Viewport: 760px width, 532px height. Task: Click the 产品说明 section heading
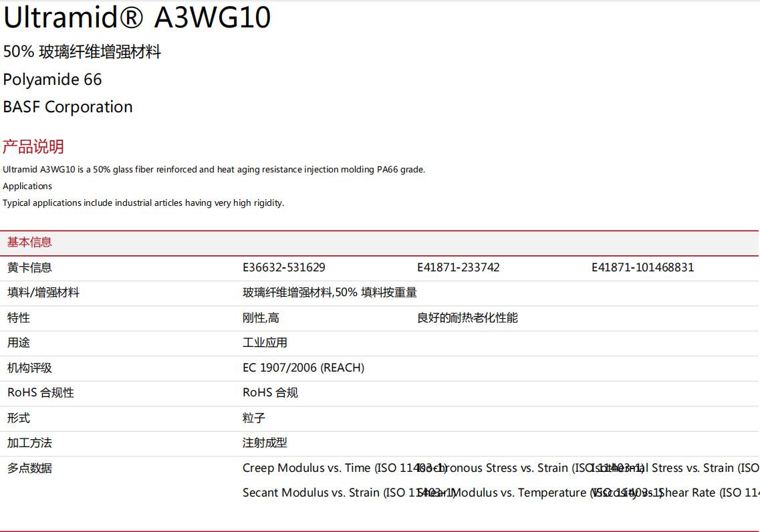[x=33, y=146]
